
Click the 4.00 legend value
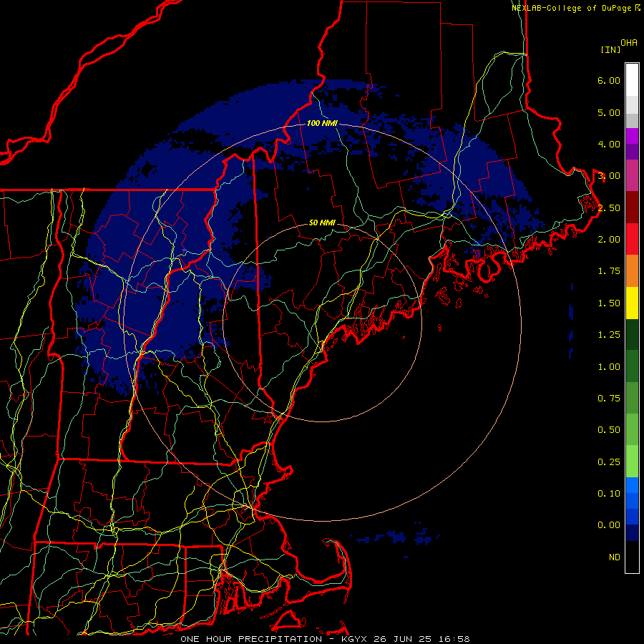[609, 144]
